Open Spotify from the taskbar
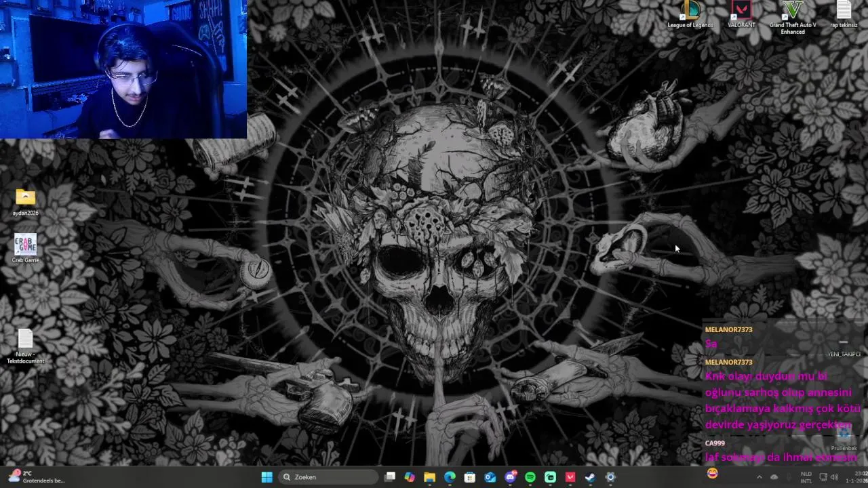The width and height of the screenshot is (868, 488). 530,477
